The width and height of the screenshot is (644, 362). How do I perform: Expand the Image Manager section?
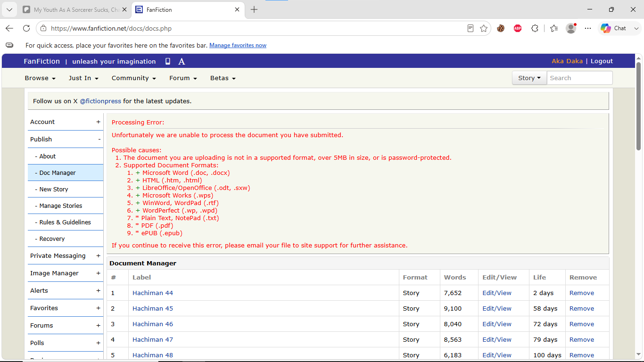point(66,273)
